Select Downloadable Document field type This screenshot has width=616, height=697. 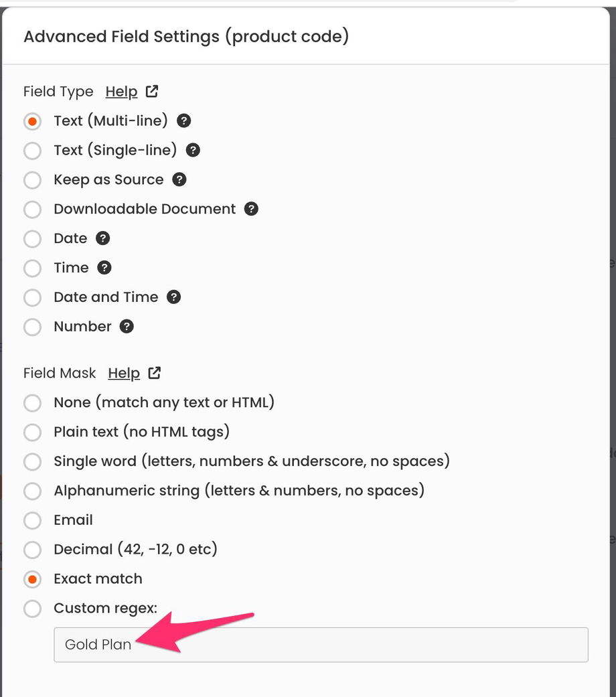(32, 210)
